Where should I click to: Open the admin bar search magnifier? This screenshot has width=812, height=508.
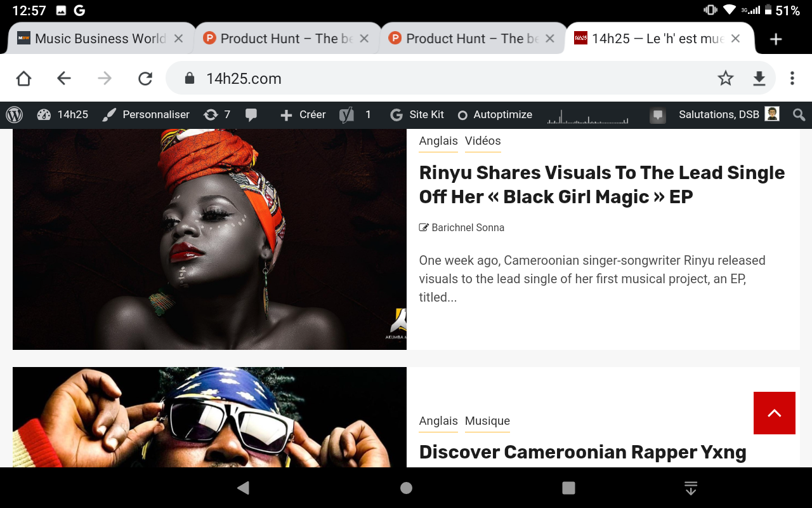pyautogui.click(x=799, y=115)
